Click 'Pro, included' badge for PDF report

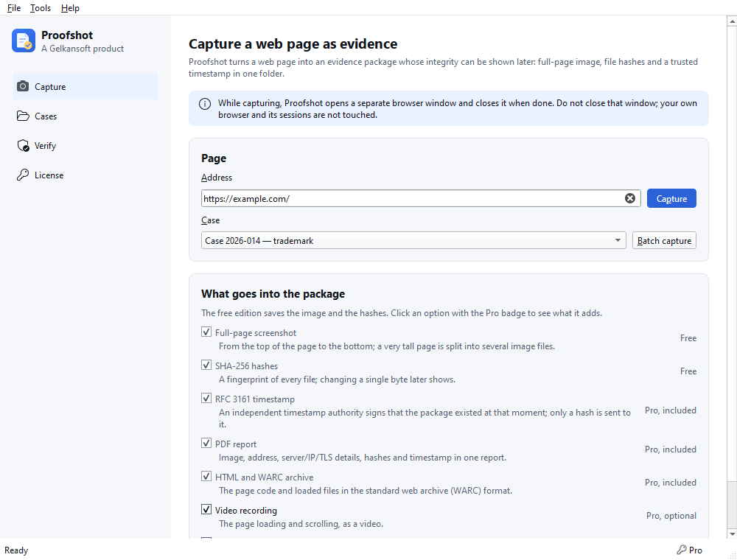pos(670,449)
